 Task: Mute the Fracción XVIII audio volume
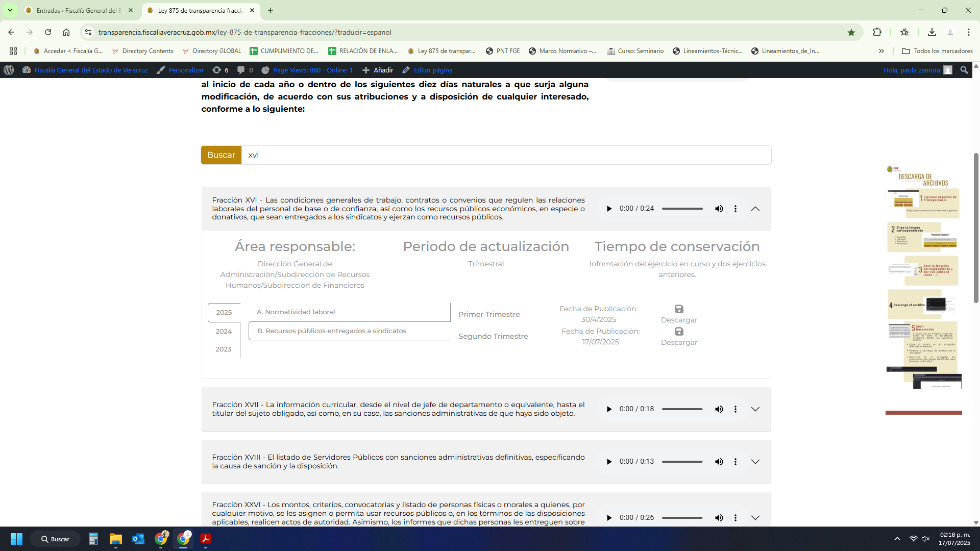719,462
